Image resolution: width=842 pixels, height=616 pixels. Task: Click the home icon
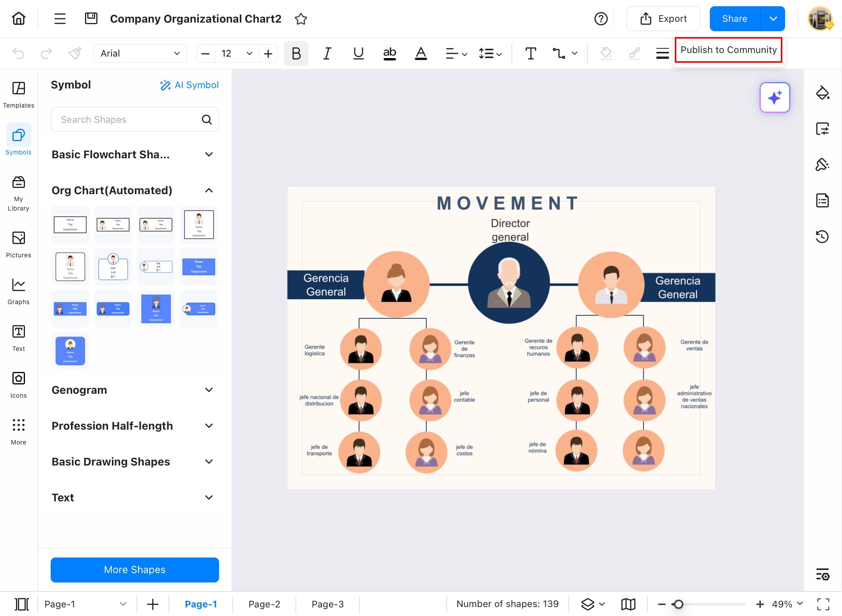tap(18, 18)
